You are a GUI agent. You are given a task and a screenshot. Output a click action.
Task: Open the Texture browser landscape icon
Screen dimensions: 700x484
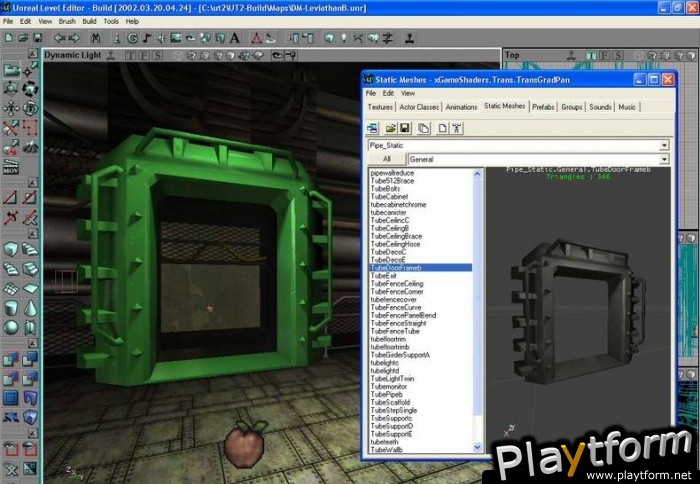pyautogui.click(x=176, y=38)
